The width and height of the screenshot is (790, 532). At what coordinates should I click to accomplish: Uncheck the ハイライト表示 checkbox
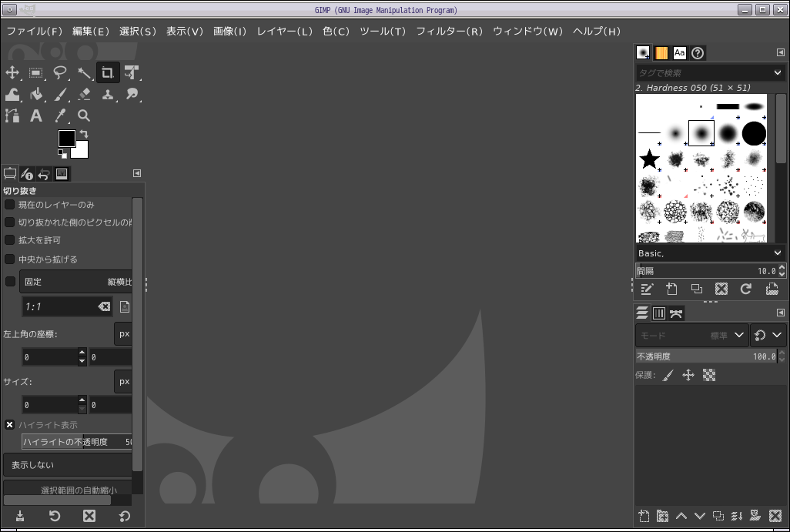coord(9,425)
